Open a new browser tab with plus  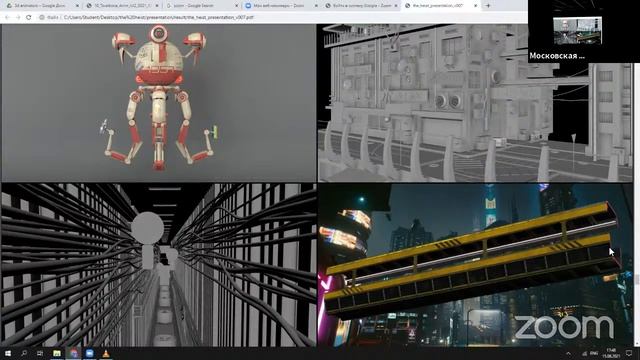click(488, 6)
